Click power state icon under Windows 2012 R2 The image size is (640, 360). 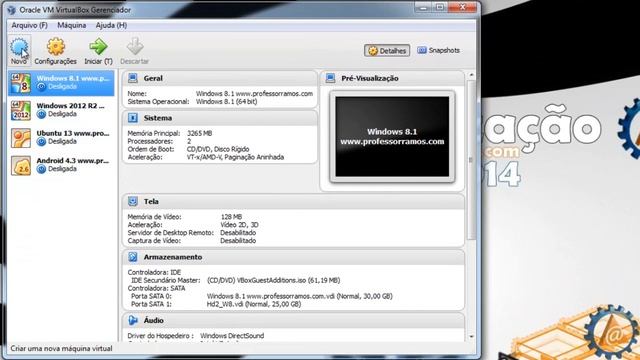[x=41, y=114]
